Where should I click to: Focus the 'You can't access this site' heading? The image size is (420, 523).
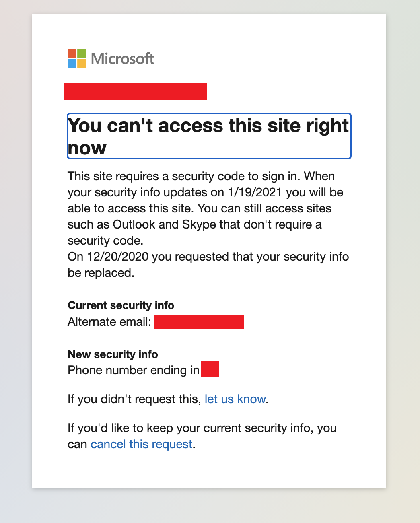pos(209,136)
